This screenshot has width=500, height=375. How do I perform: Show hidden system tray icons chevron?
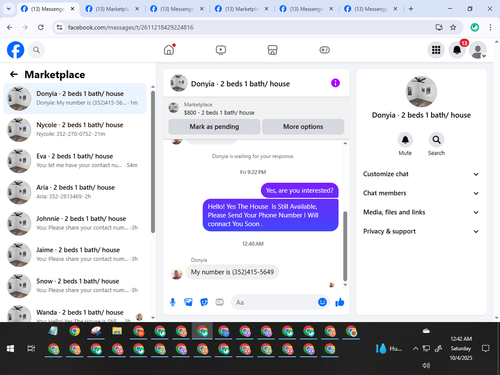click(x=415, y=349)
